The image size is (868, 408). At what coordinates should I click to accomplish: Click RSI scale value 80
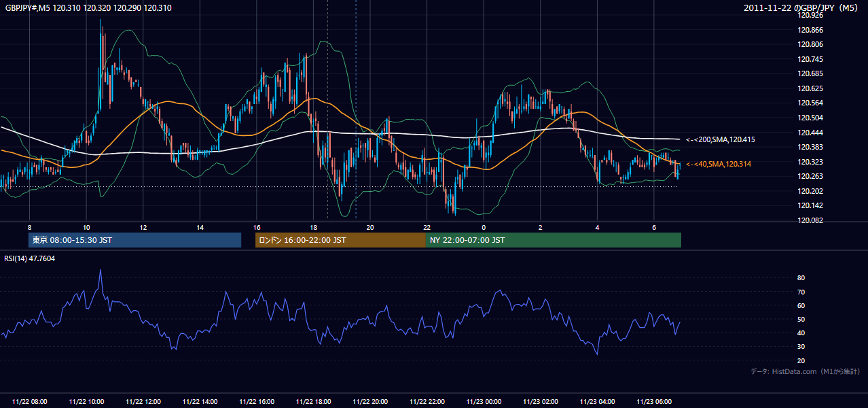pyautogui.click(x=801, y=278)
